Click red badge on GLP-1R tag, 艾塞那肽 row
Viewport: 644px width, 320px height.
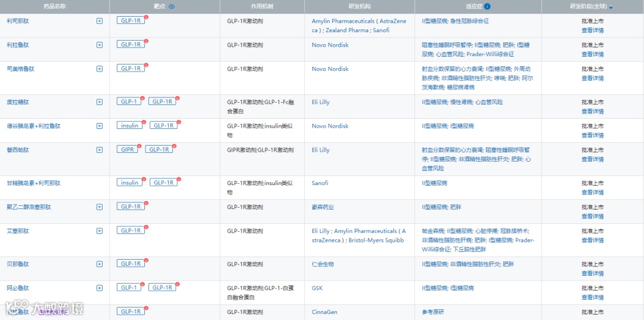(x=146, y=227)
